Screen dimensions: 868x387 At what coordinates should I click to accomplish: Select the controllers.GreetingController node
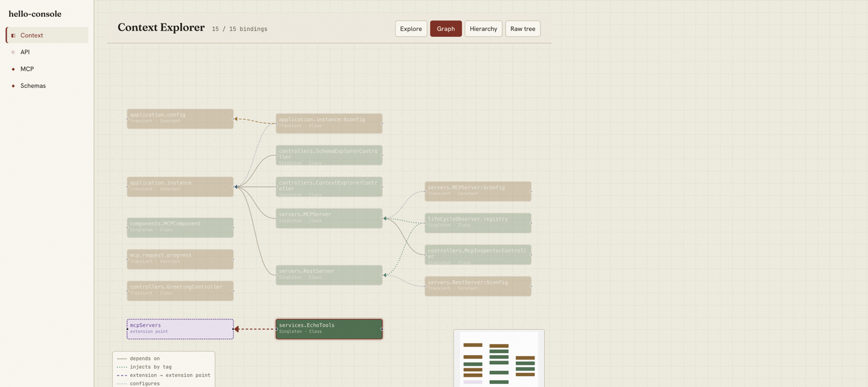tap(180, 291)
